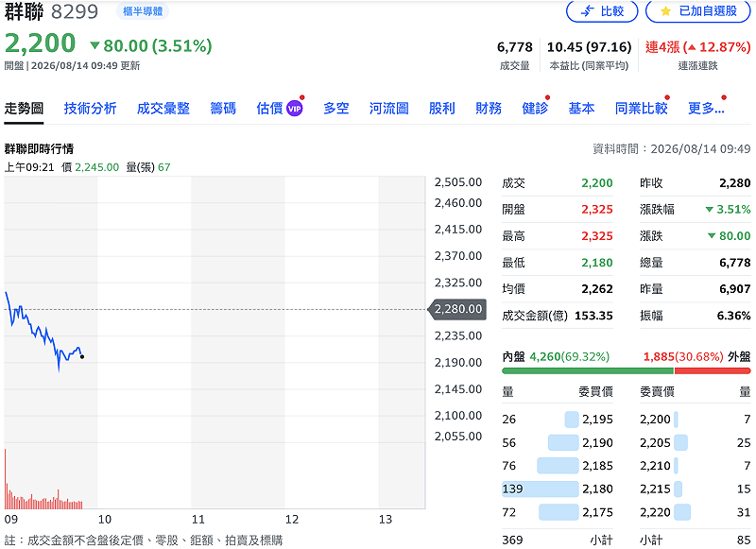Image resolution: width=756 pixels, height=549 pixels.
Task: Click the 2,280.00 reference price marker
Action: click(x=457, y=309)
